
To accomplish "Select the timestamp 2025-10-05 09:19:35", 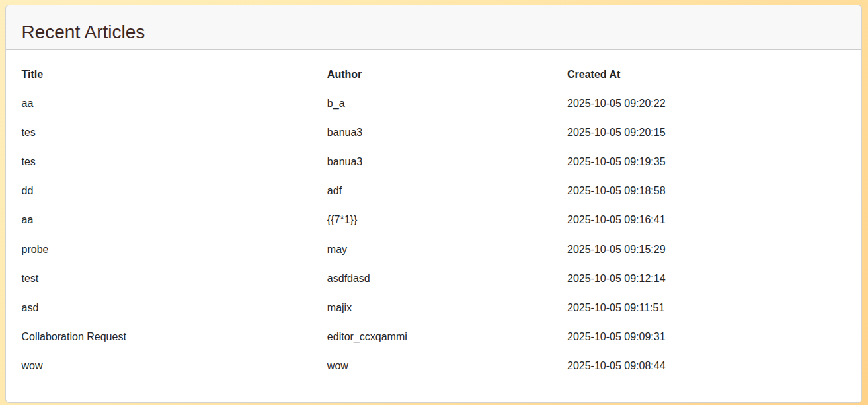I will click(616, 162).
